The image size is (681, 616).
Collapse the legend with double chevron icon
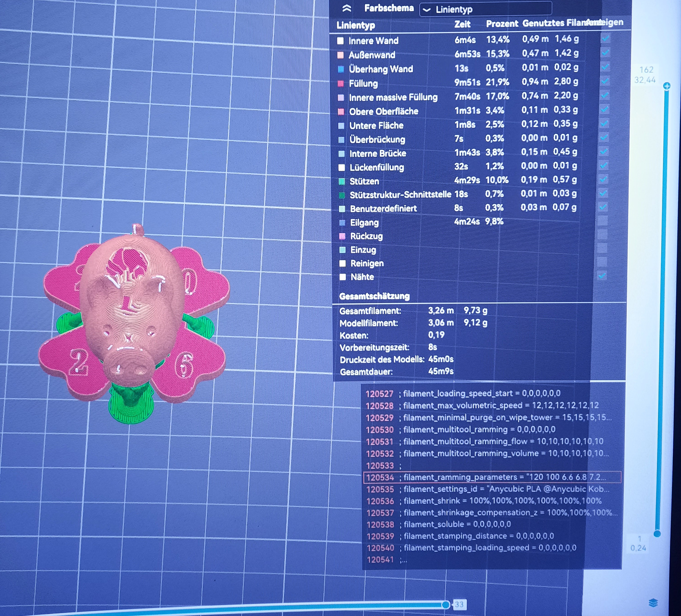[347, 8]
